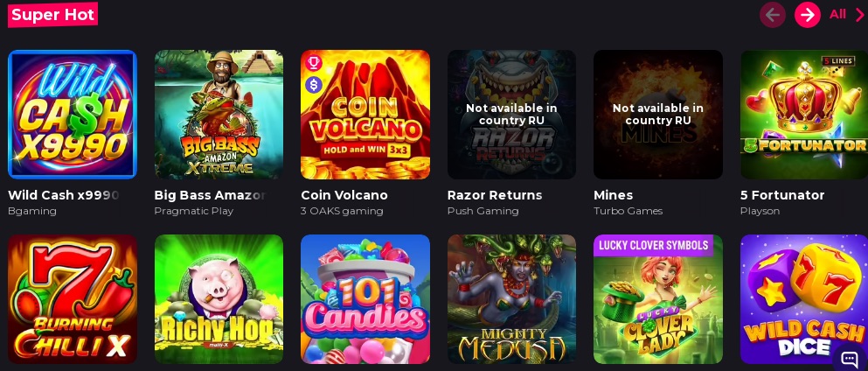Open the Richy Hog game tile

coord(219,299)
